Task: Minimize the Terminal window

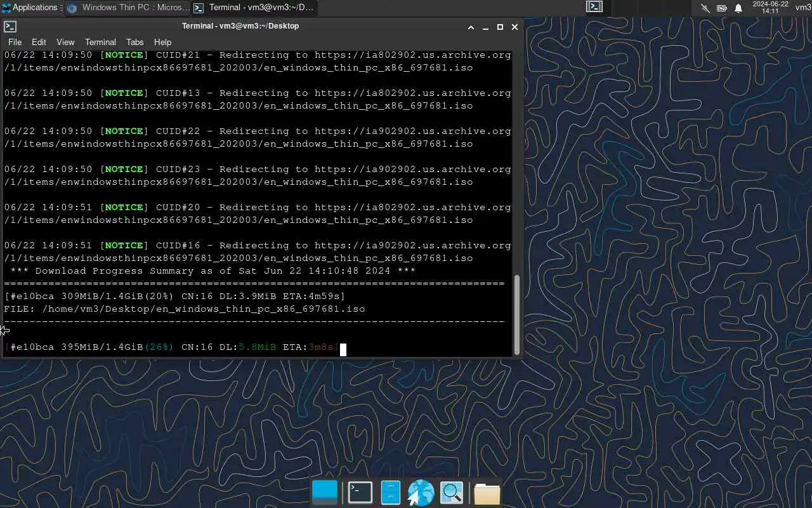Action: pos(485,27)
